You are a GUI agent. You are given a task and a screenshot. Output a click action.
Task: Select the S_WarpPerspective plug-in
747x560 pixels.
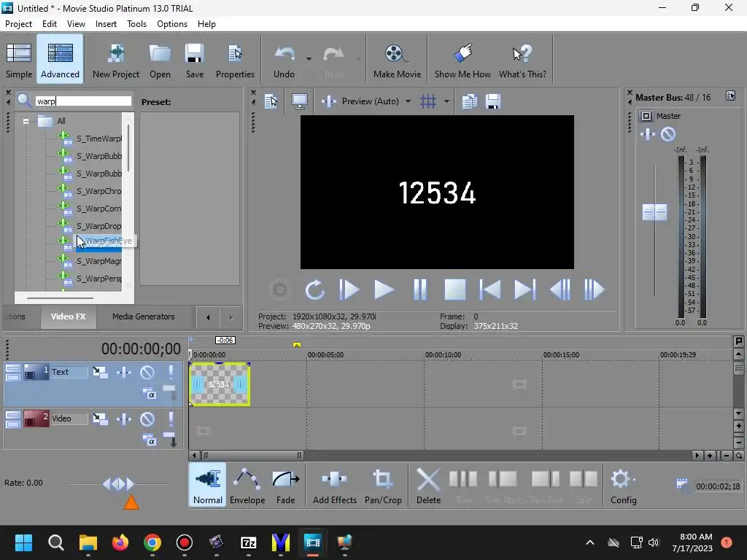point(98,279)
